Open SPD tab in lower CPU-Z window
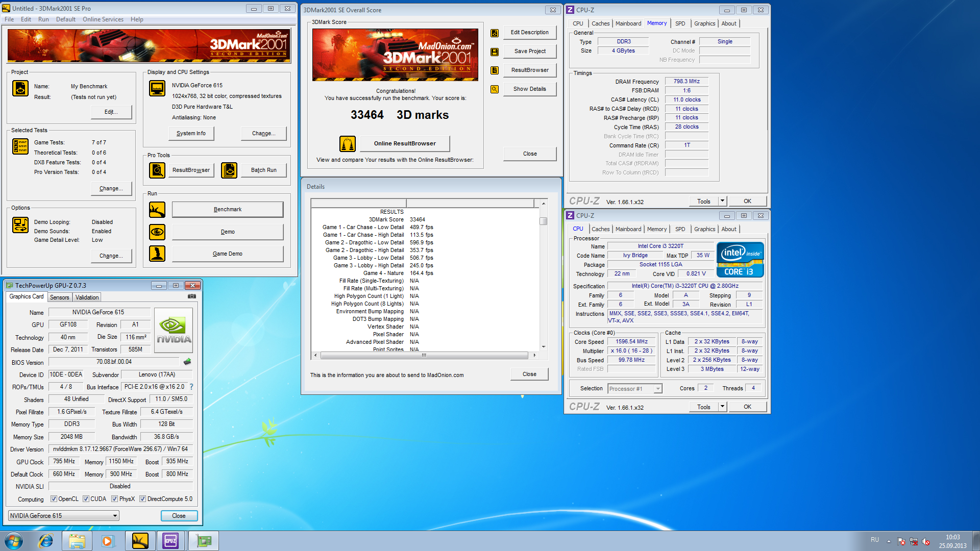 [680, 229]
